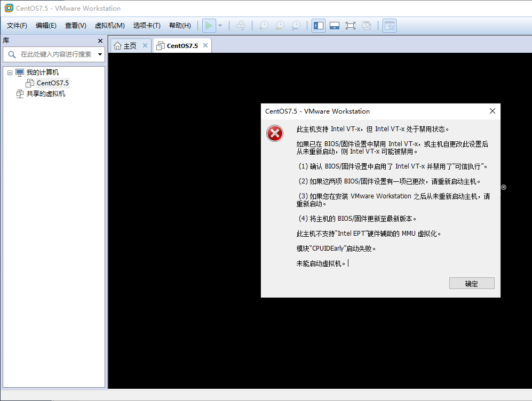Click the home icon on 主页 tab

tap(117, 45)
